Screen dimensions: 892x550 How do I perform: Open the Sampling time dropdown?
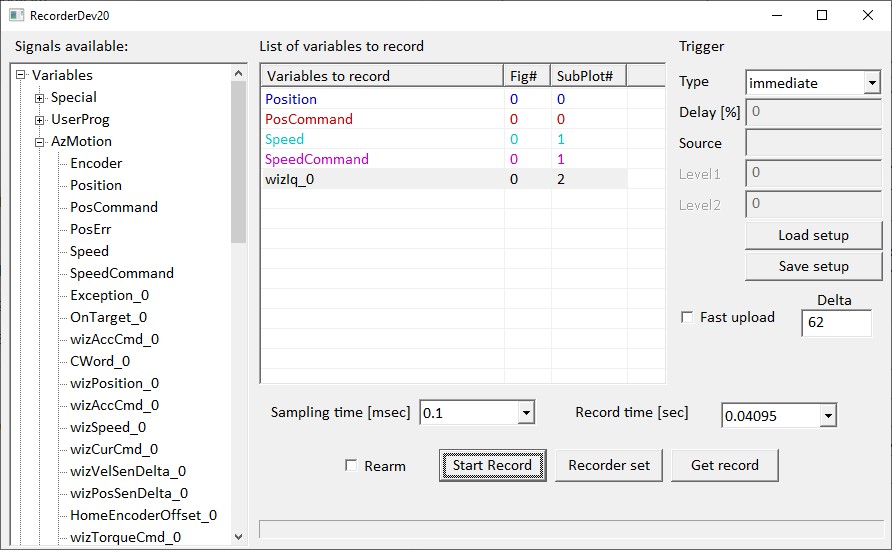tap(526, 413)
